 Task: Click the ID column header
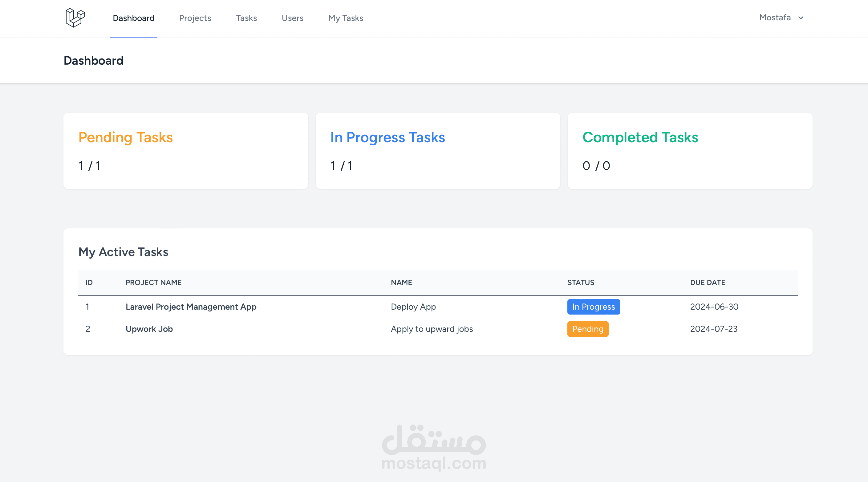(89, 283)
